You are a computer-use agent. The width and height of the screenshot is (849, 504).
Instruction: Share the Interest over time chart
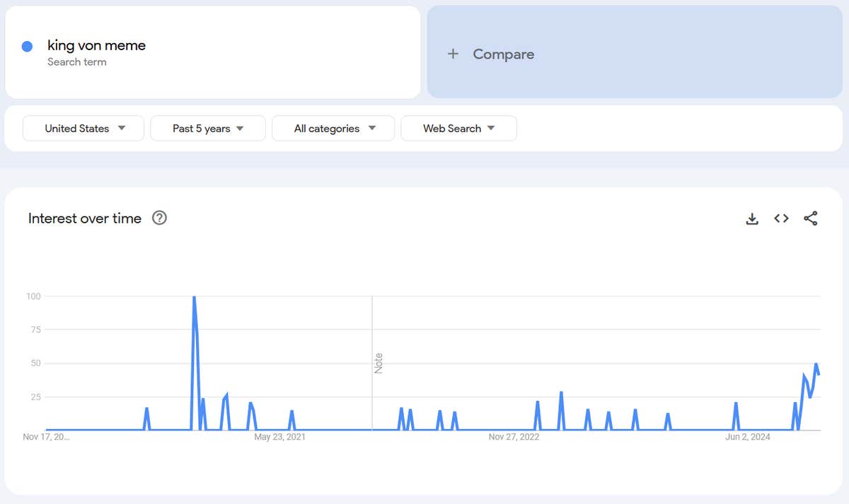pos(811,218)
